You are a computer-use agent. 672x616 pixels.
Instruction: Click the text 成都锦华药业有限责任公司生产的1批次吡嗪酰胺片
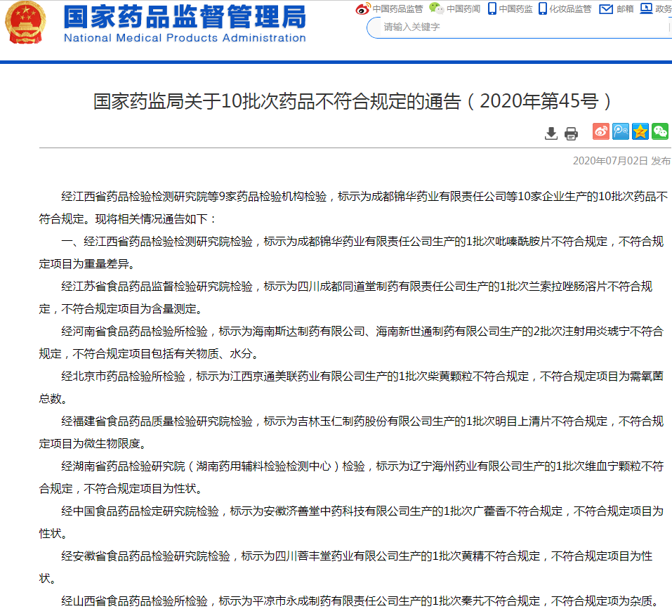click(423, 242)
